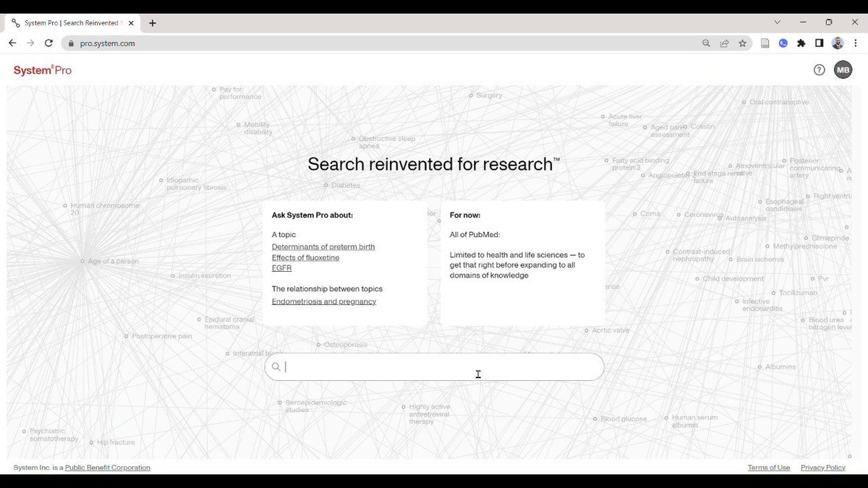Click the blue circular extension icon
Viewport: 868px width, 488px height.
coord(783,43)
